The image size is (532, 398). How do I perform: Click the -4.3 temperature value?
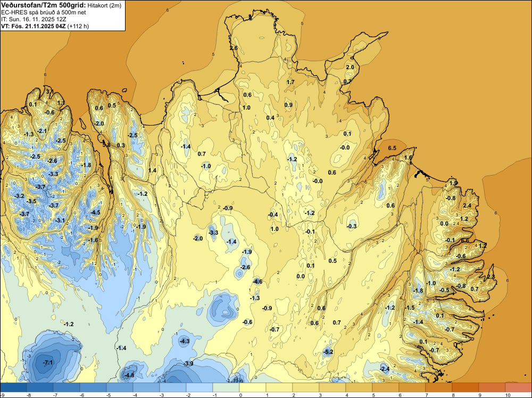click(x=185, y=341)
